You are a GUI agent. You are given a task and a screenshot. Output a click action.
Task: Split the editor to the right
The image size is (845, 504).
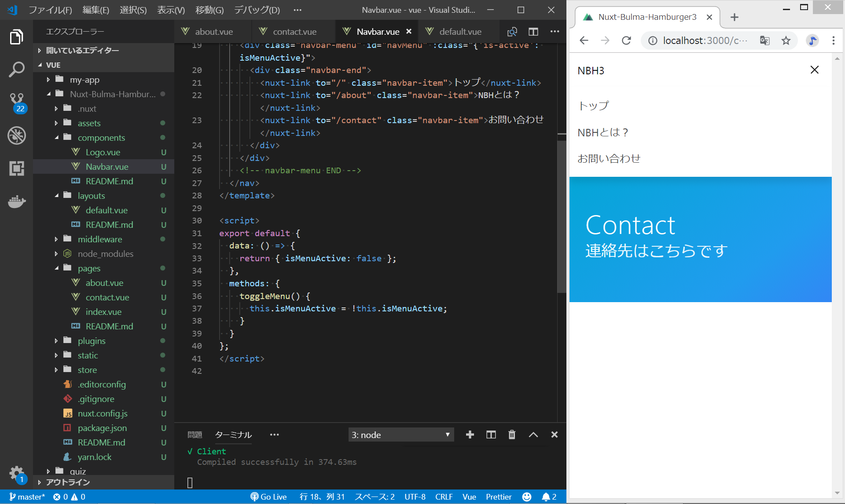click(533, 32)
